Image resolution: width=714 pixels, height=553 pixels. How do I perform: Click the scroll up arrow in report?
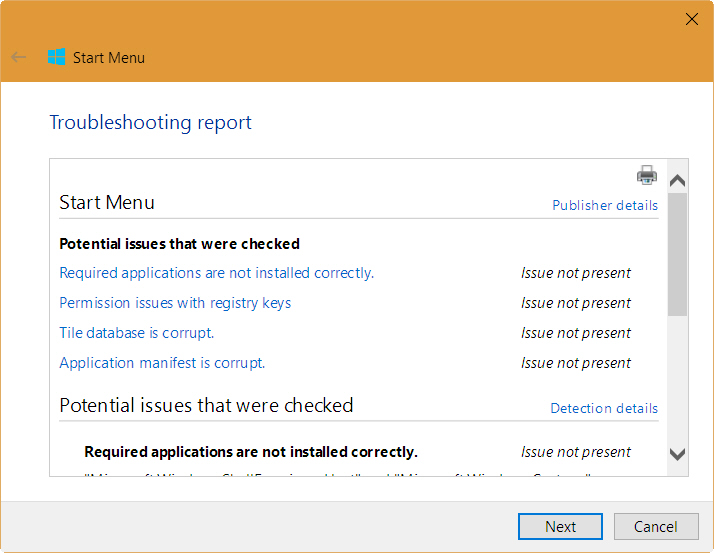pyautogui.click(x=678, y=181)
